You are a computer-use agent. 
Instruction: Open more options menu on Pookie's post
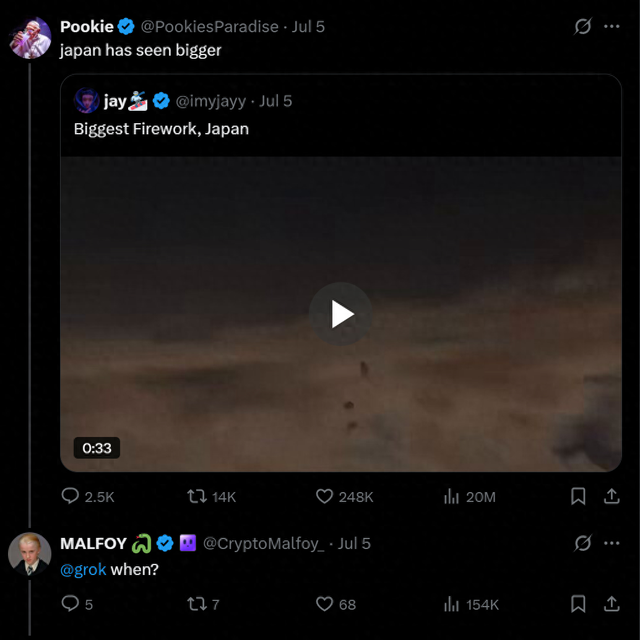click(611, 27)
